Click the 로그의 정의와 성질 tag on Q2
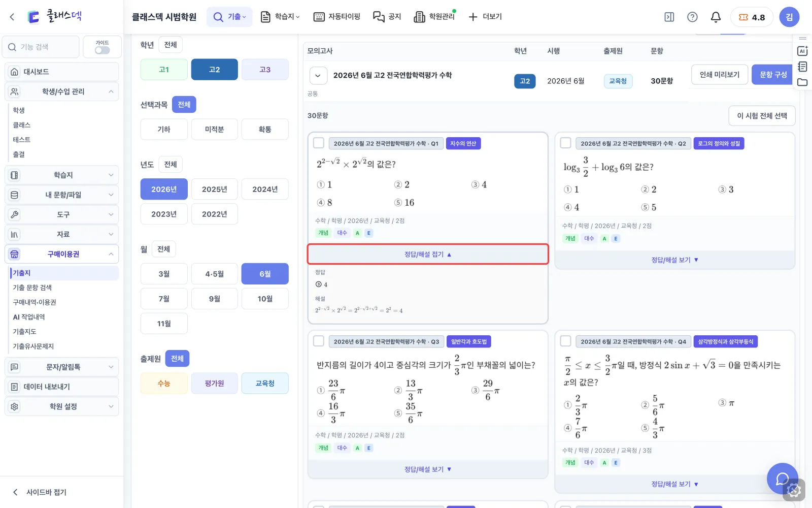 coord(719,144)
